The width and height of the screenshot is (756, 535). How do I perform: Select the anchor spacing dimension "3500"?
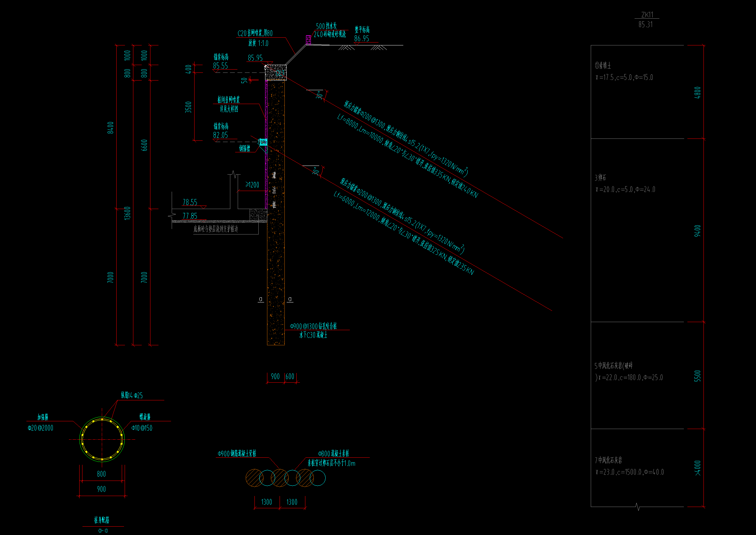tap(188, 107)
